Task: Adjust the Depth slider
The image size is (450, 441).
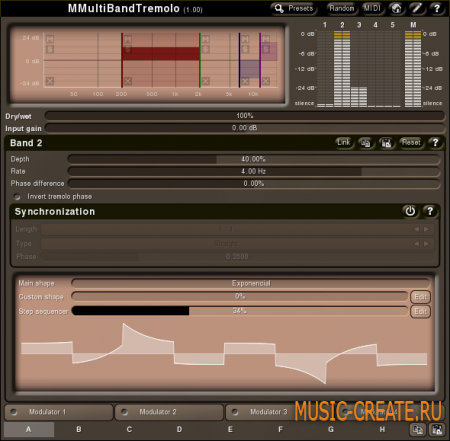Action: pos(254,159)
